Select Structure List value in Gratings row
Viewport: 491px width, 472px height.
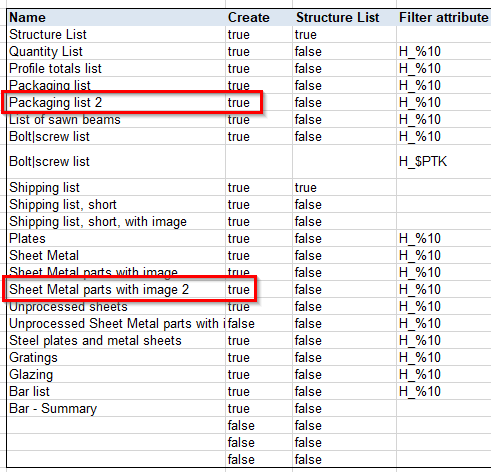point(344,357)
